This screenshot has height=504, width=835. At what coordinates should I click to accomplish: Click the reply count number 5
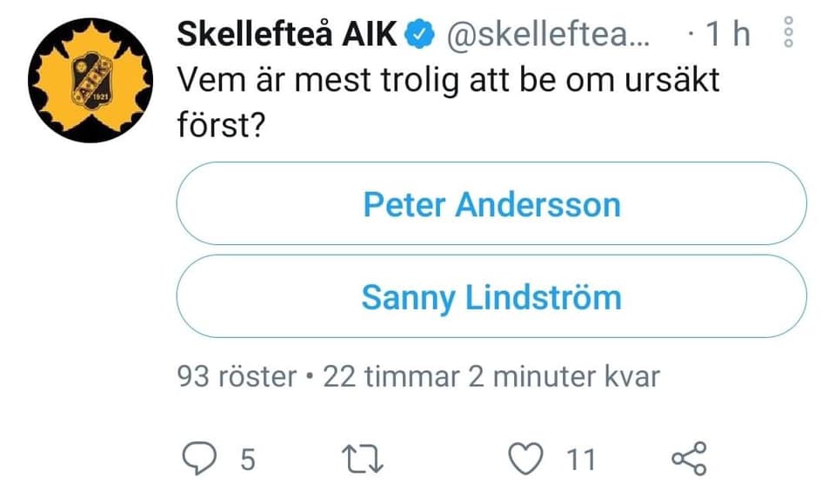[x=247, y=460]
